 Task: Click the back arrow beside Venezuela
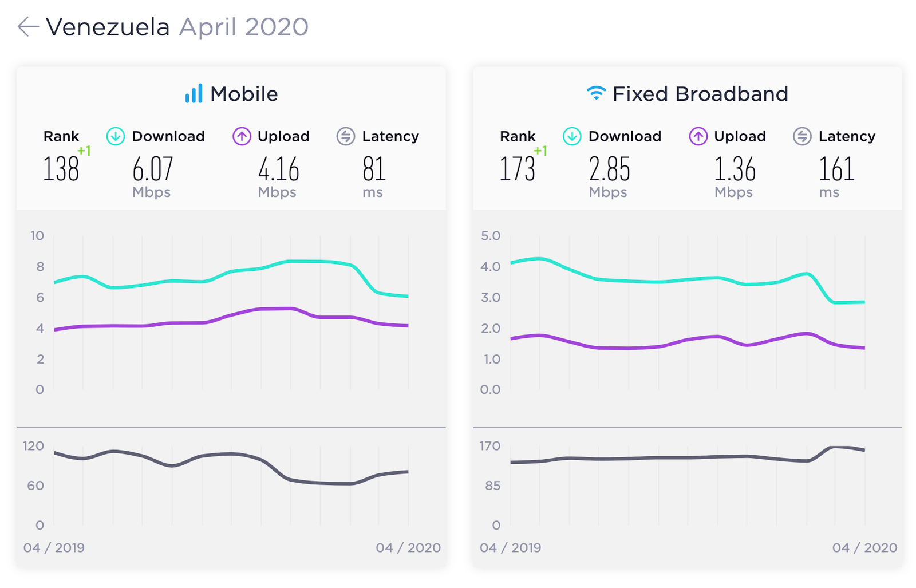(27, 26)
